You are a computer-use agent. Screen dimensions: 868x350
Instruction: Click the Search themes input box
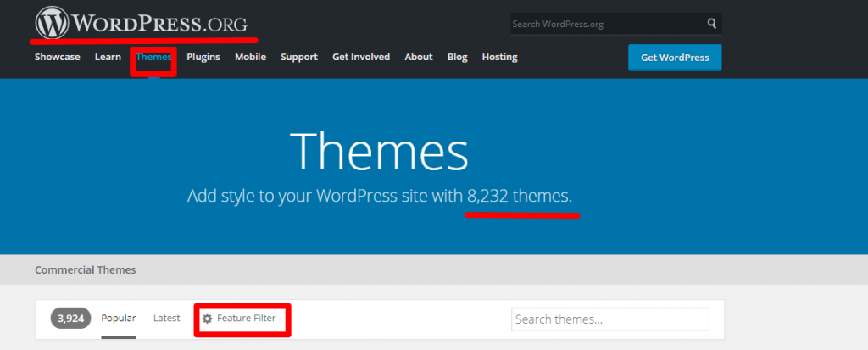609,319
